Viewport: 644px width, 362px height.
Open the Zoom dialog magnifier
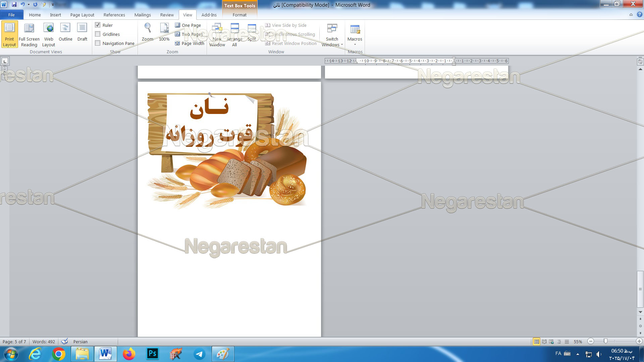coord(147,33)
